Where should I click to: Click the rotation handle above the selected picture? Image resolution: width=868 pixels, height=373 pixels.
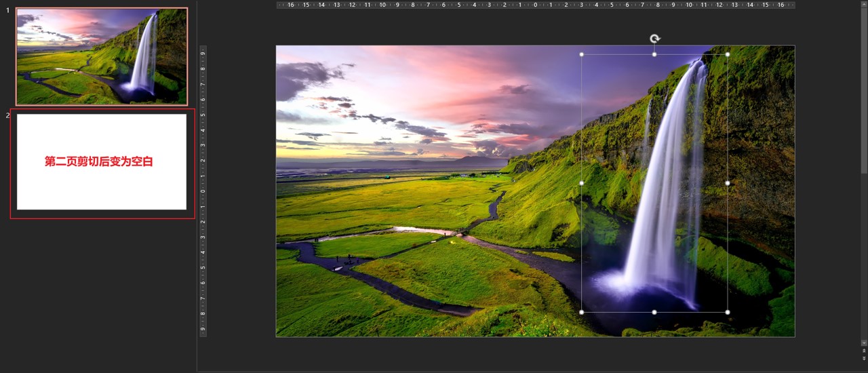654,39
